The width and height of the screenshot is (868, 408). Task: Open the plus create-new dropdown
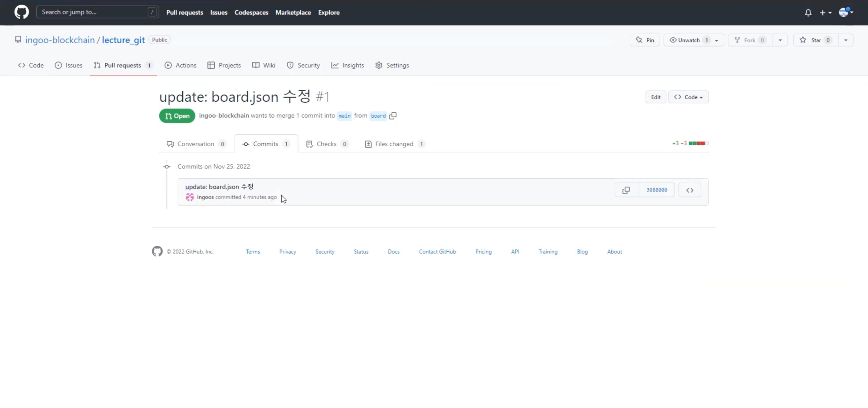pos(825,13)
